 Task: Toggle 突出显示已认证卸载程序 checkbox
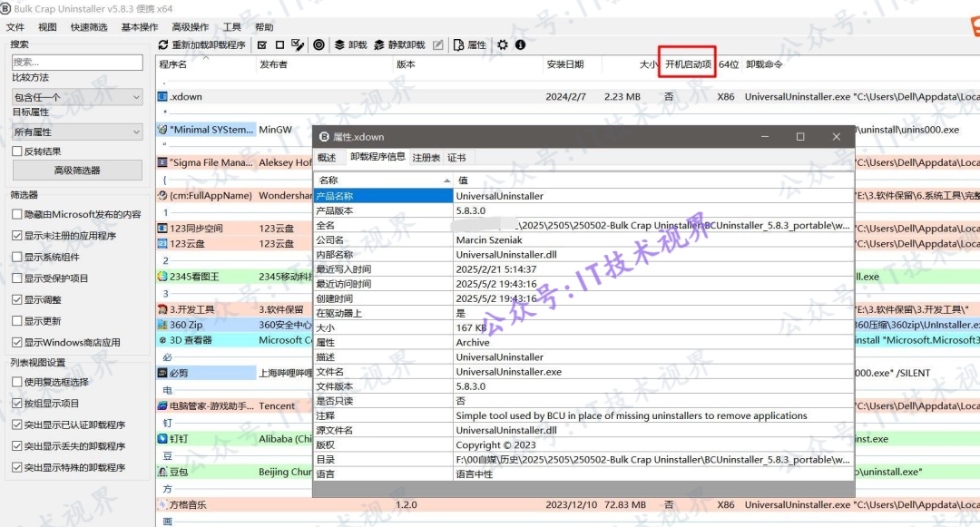click(x=17, y=425)
